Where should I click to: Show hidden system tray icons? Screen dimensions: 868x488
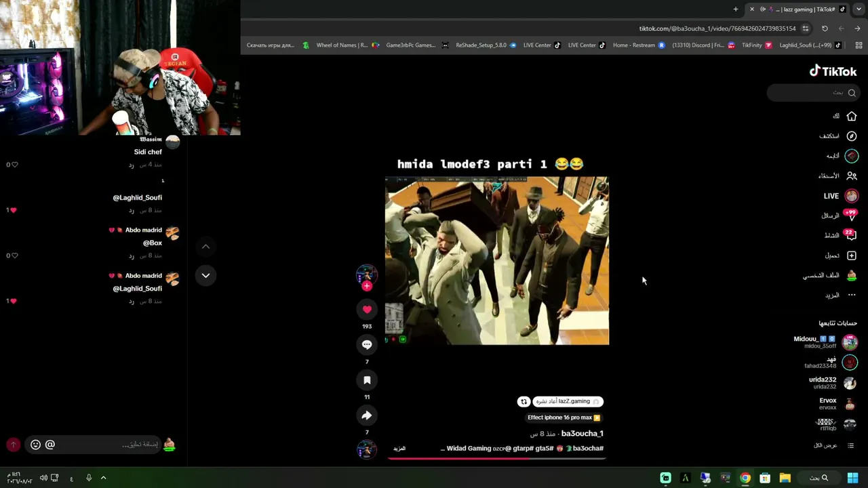click(x=103, y=478)
